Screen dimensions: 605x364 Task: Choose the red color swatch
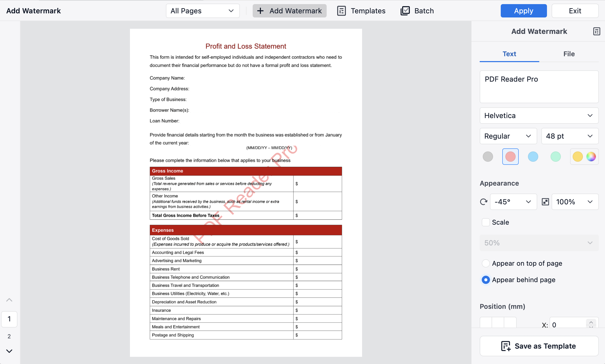[x=510, y=157]
